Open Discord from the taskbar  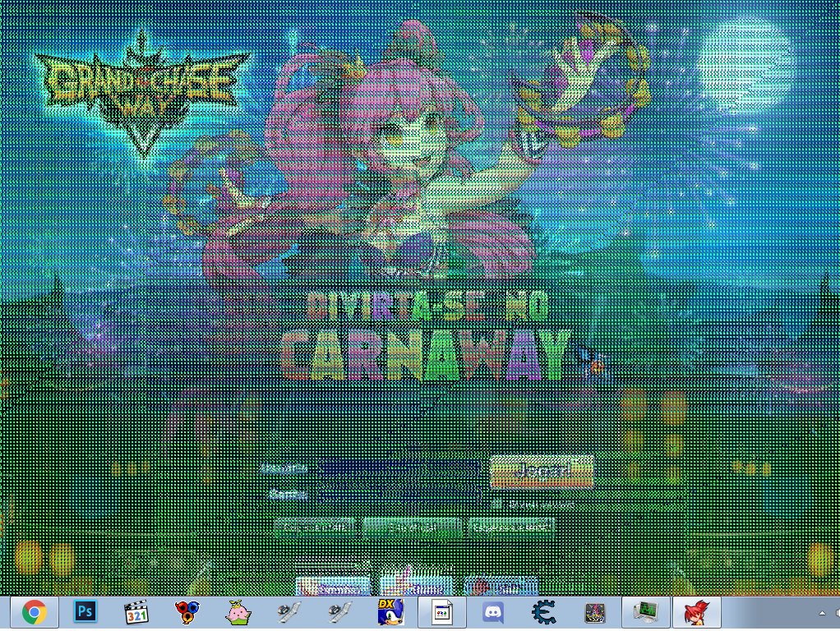point(493,612)
